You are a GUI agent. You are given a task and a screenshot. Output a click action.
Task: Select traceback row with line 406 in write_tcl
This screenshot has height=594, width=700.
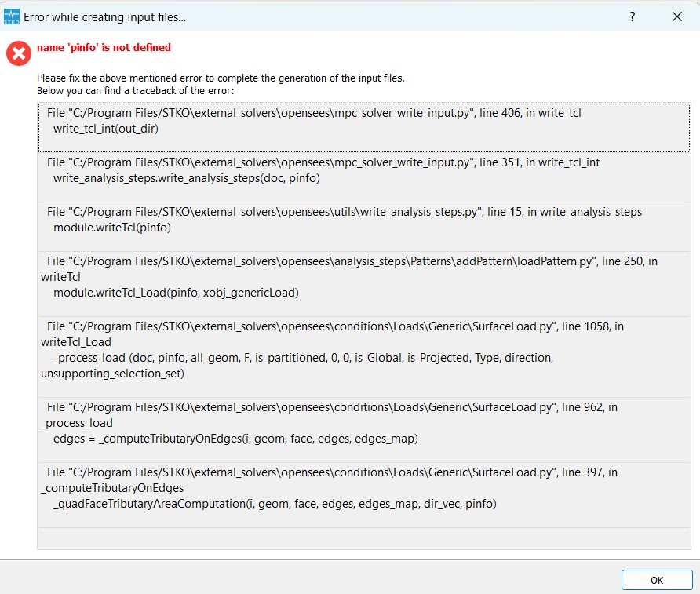pyautogui.click(x=364, y=128)
